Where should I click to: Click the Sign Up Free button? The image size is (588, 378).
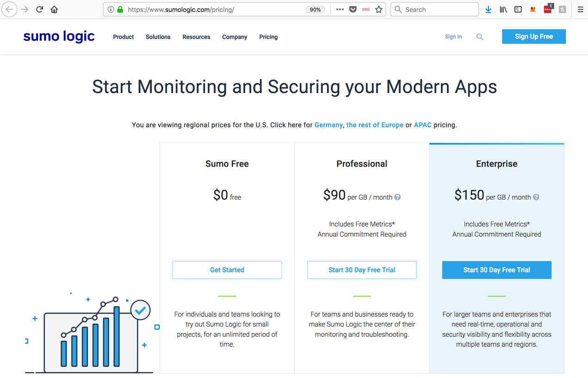click(x=533, y=37)
